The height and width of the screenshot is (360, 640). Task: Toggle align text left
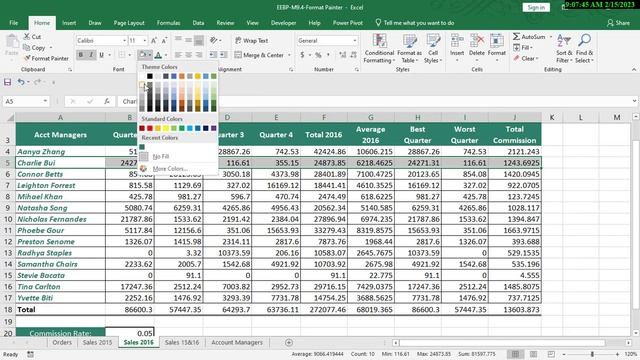178,55
